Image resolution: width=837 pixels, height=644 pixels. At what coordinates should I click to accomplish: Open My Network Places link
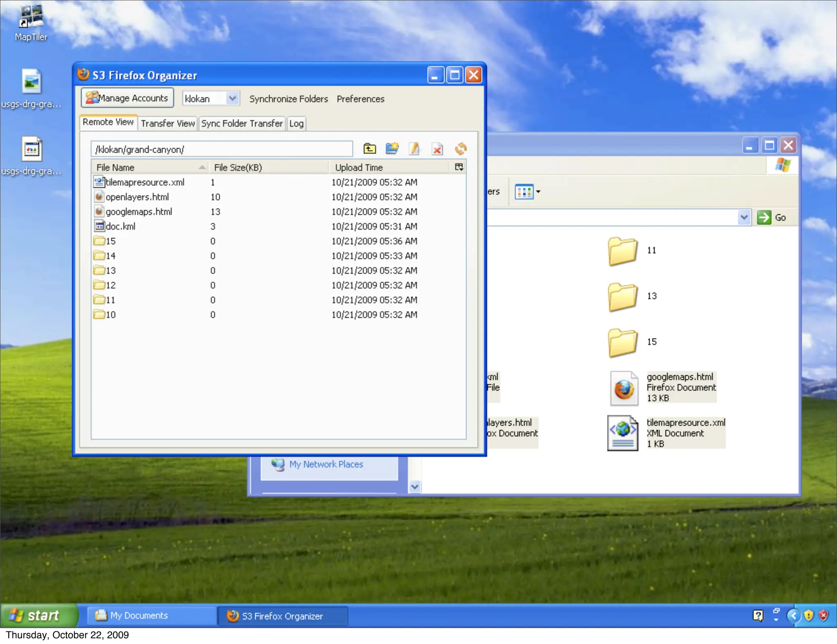[326, 465]
